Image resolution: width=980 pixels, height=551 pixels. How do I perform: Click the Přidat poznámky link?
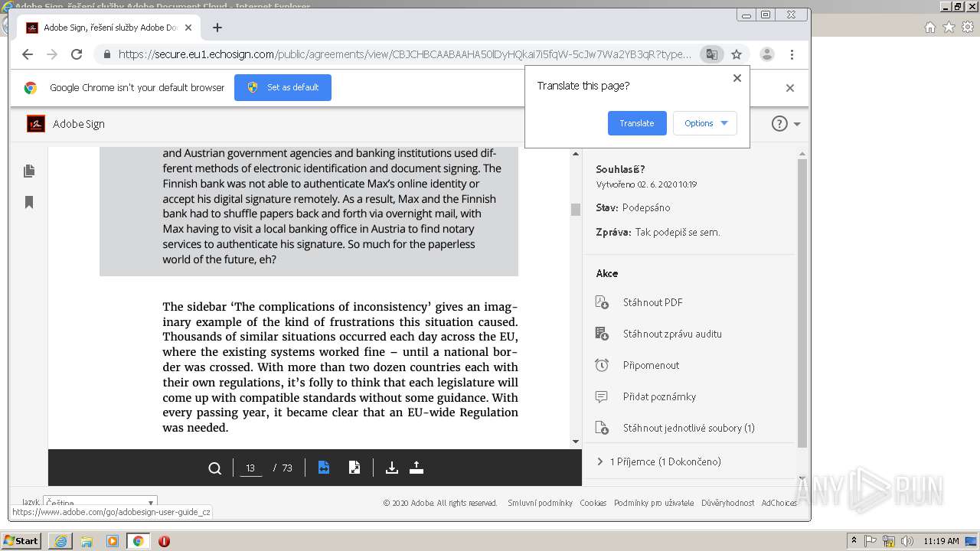659,396
